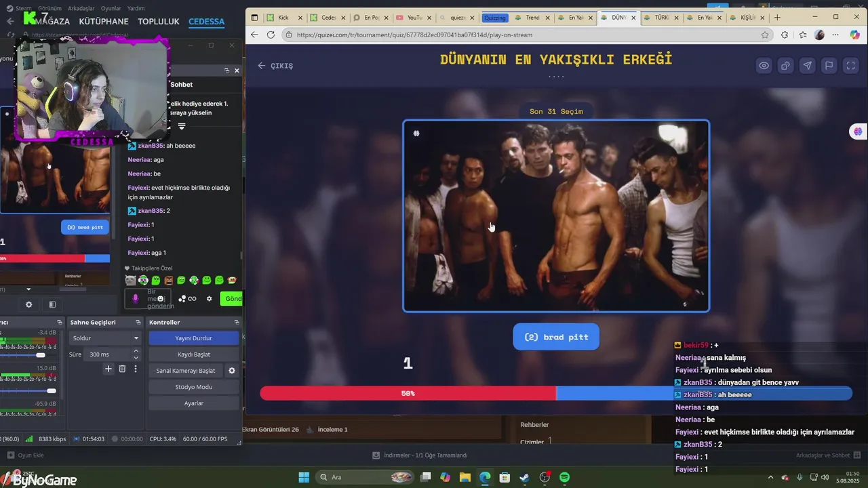Screen dimensions: 868x488
Task: Expand the chevron below the gifting banner
Action: (182, 126)
